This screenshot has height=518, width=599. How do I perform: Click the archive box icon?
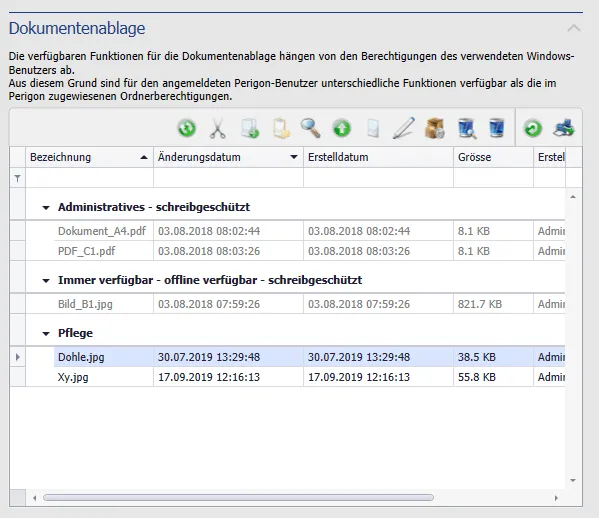pos(435,128)
